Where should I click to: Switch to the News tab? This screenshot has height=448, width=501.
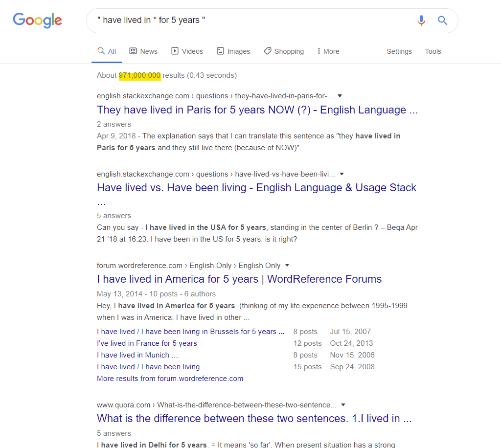coord(143,51)
